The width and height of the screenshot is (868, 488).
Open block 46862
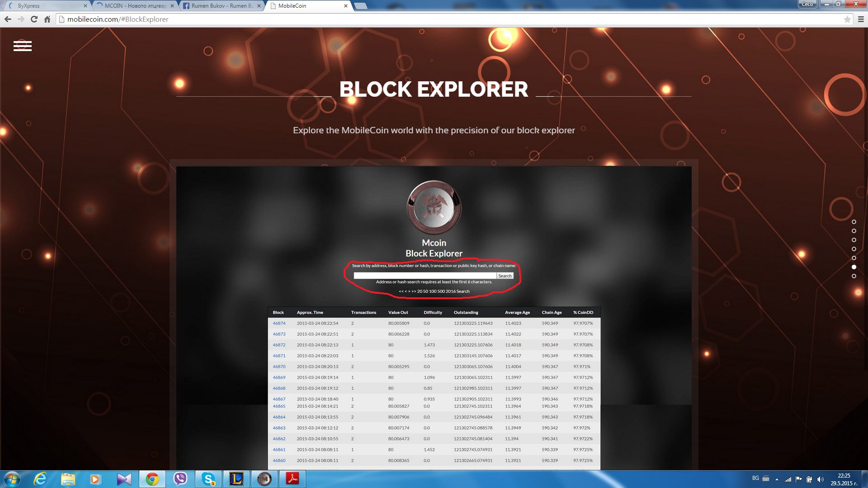[279, 439]
